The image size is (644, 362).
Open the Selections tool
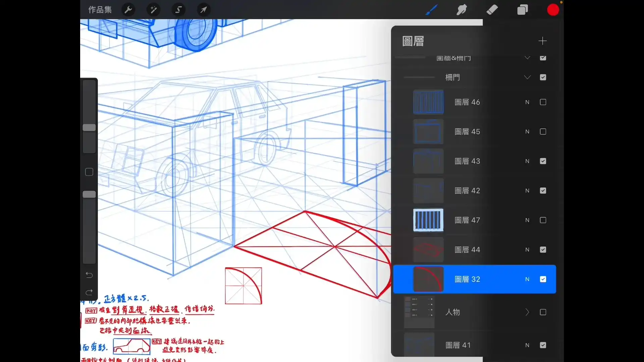tap(178, 9)
